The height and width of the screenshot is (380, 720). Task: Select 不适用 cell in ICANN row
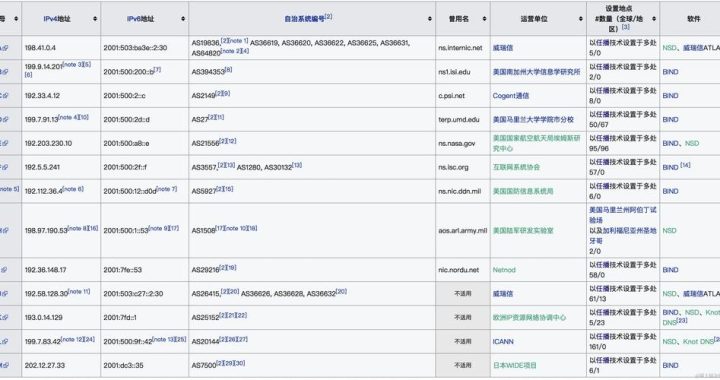tap(462, 341)
